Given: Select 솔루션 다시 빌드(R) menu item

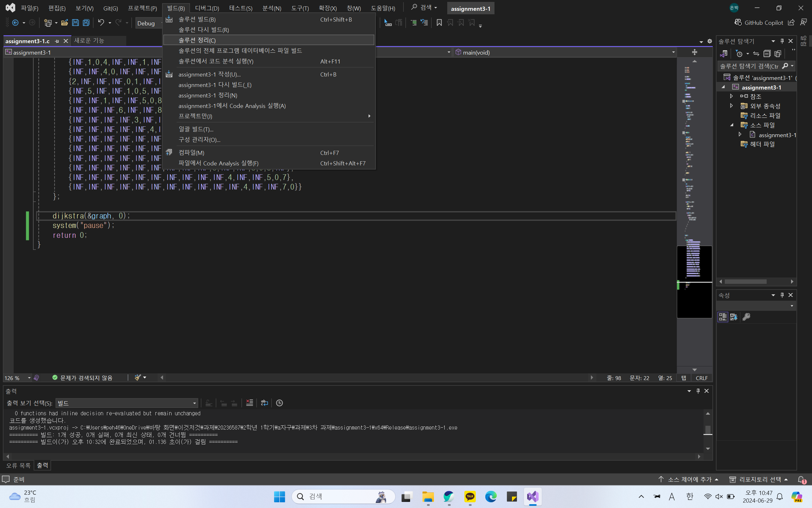Looking at the screenshot, I should tap(269, 30).
